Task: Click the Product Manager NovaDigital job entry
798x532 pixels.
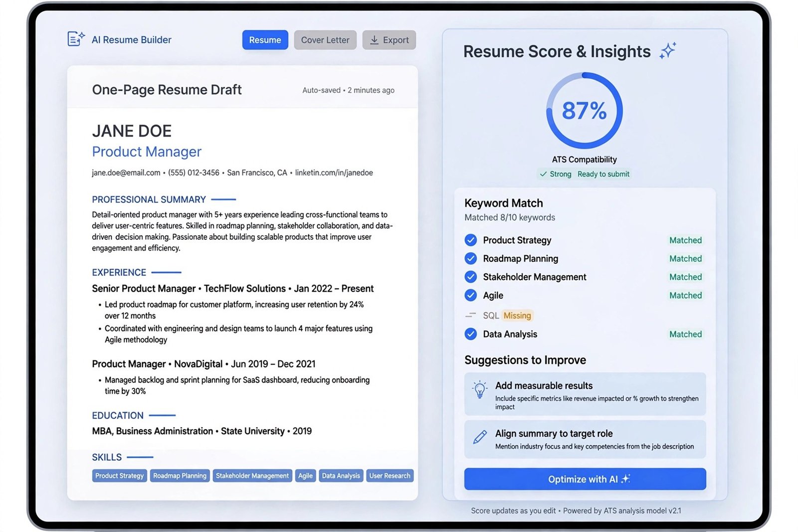Action: coord(203,364)
